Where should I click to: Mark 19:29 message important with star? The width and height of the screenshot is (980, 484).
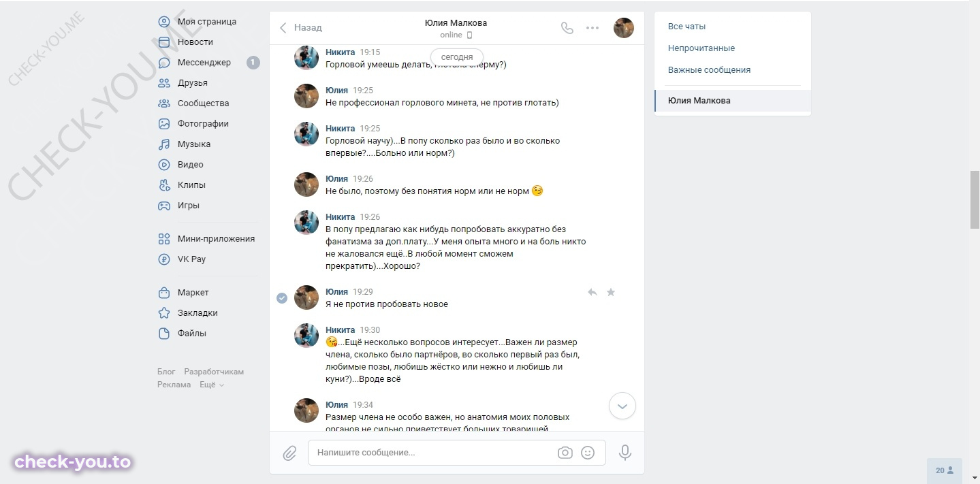tap(611, 292)
